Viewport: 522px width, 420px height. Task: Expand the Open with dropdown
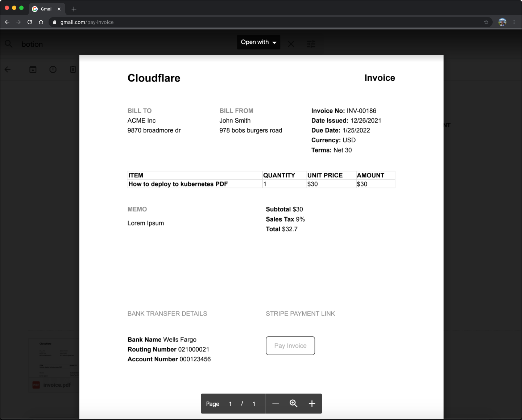point(258,42)
